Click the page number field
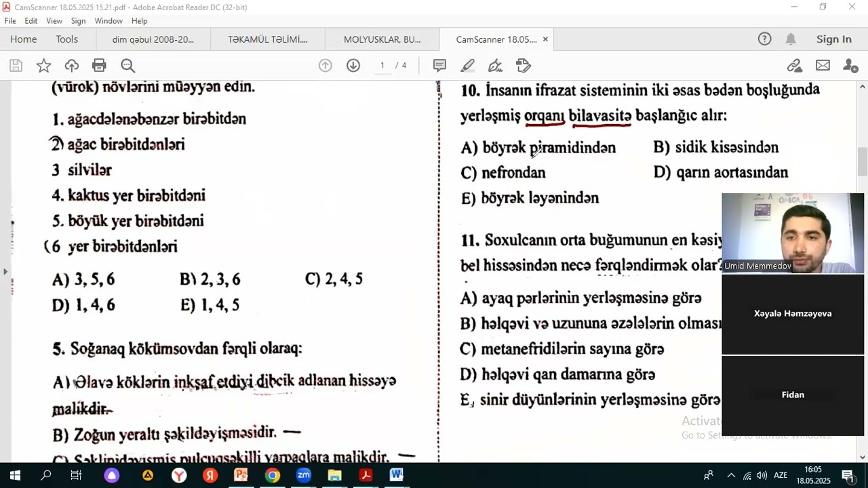Viewport: 868px width, 488px height. pos(382,66)
